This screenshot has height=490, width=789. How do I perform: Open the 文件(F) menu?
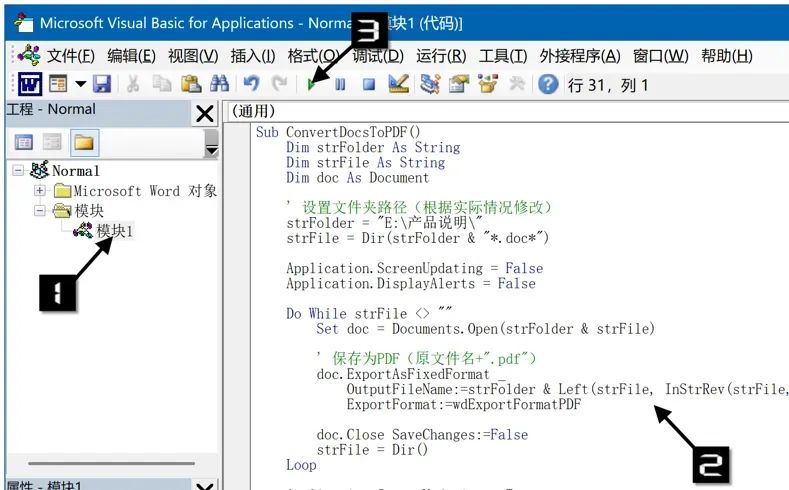point(70,56)
